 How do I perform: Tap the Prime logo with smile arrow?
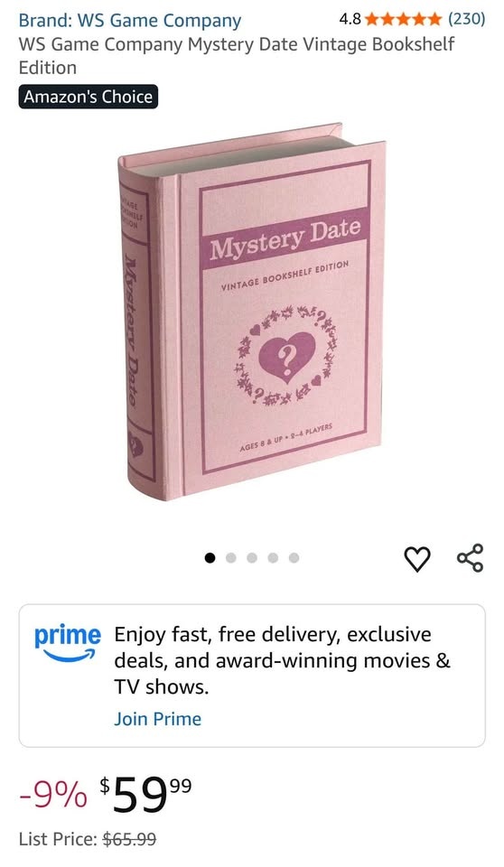pos(68,643)
